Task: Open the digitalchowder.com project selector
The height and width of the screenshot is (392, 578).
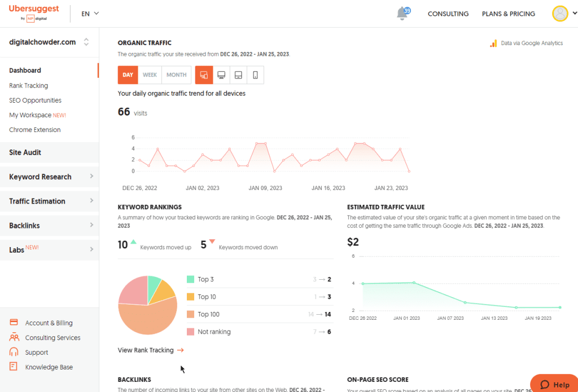Action: tap(50, 42)
